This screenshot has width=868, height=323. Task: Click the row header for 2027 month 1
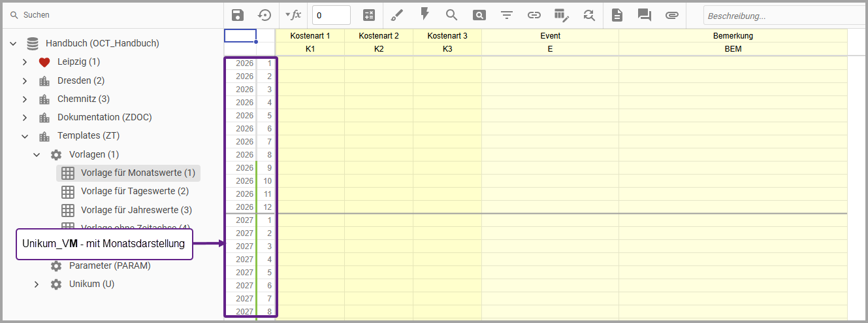click(x=250, y=220)
